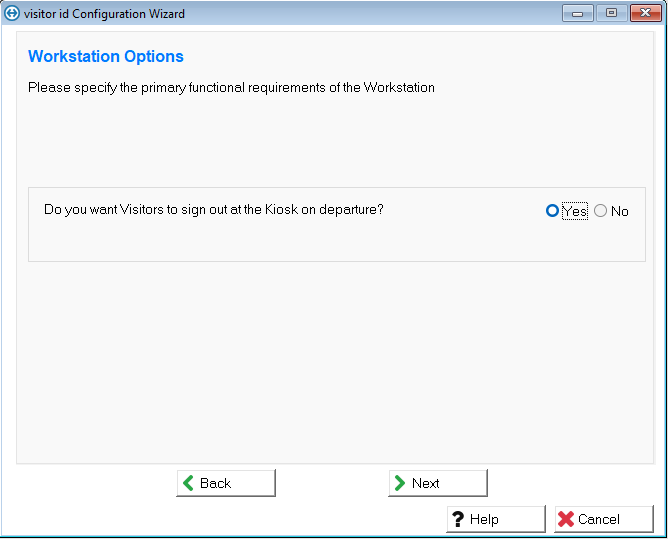Screen dimensions: 668x539
Task: Click the green Back arrow icon
Action: (188, 483)
